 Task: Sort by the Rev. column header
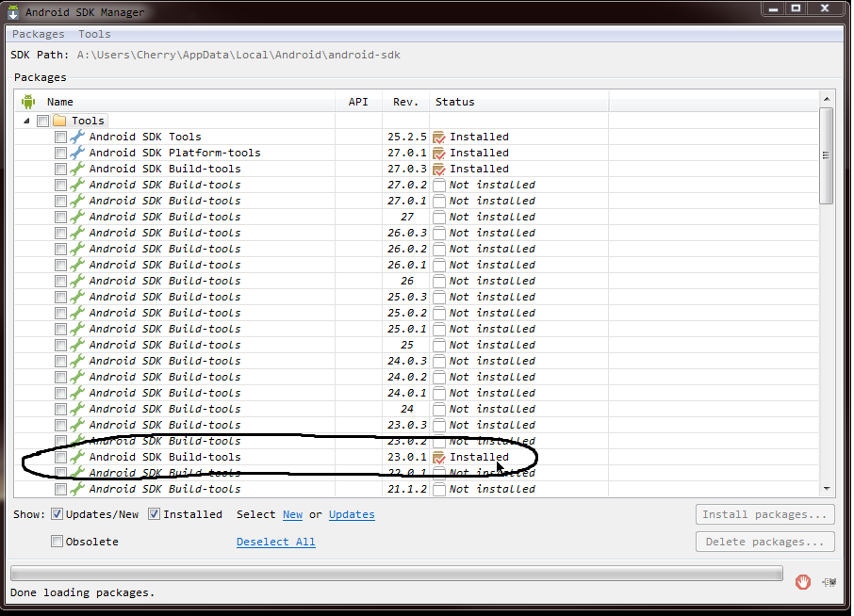(405, 102)
